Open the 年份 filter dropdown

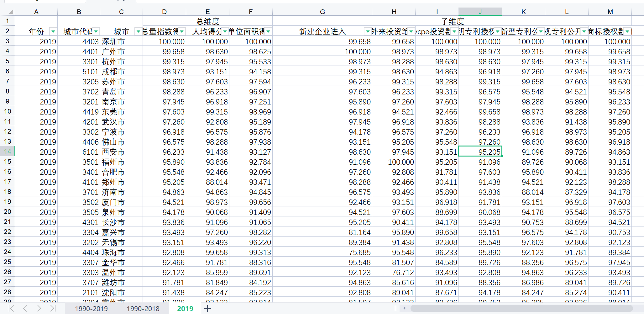pyautogui.click(x=53, y=31)
